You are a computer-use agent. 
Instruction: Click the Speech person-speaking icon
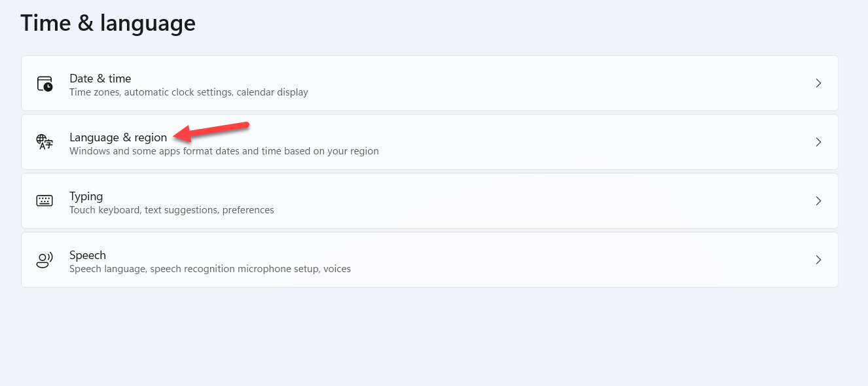point(45,260)
